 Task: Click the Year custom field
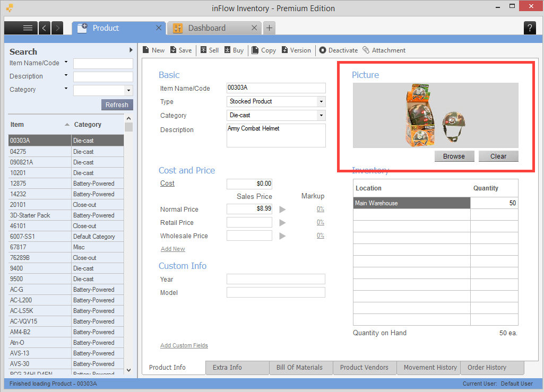[276, 279]
